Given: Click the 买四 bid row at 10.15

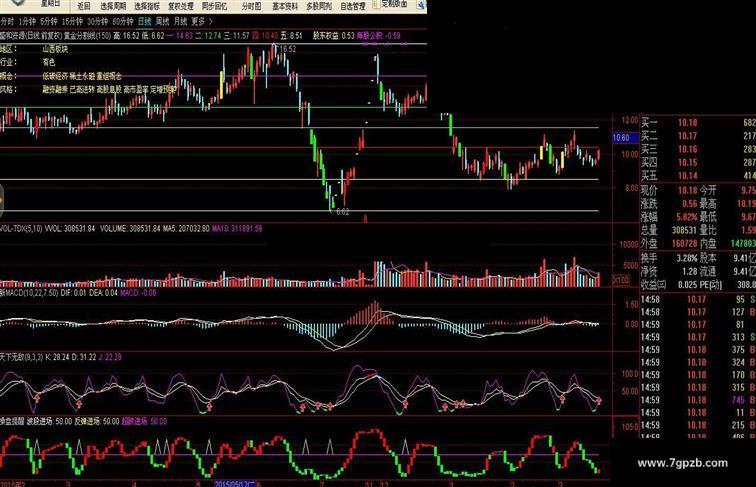Looking at the screenshot, I should tap(698, 162).
